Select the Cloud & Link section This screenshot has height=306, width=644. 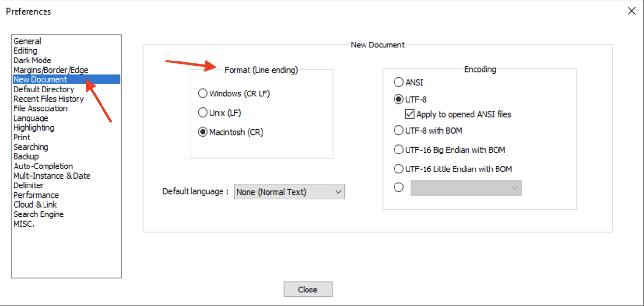click(35, 204)
